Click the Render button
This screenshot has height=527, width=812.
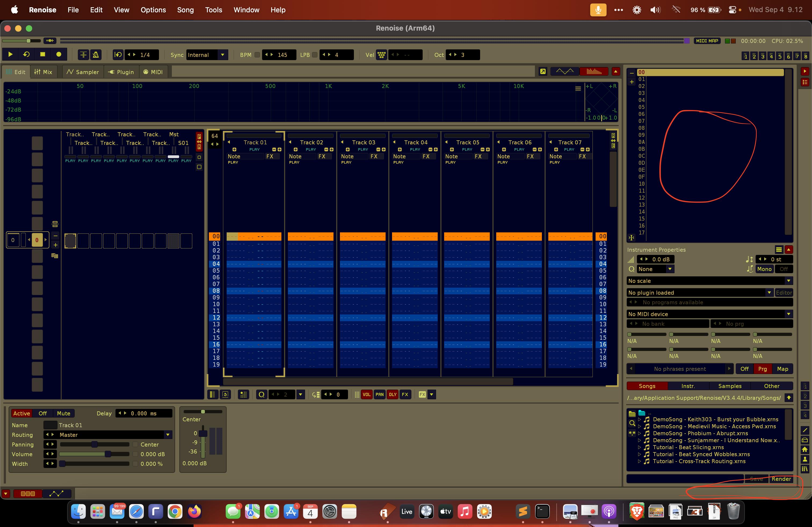pos(781,479)
